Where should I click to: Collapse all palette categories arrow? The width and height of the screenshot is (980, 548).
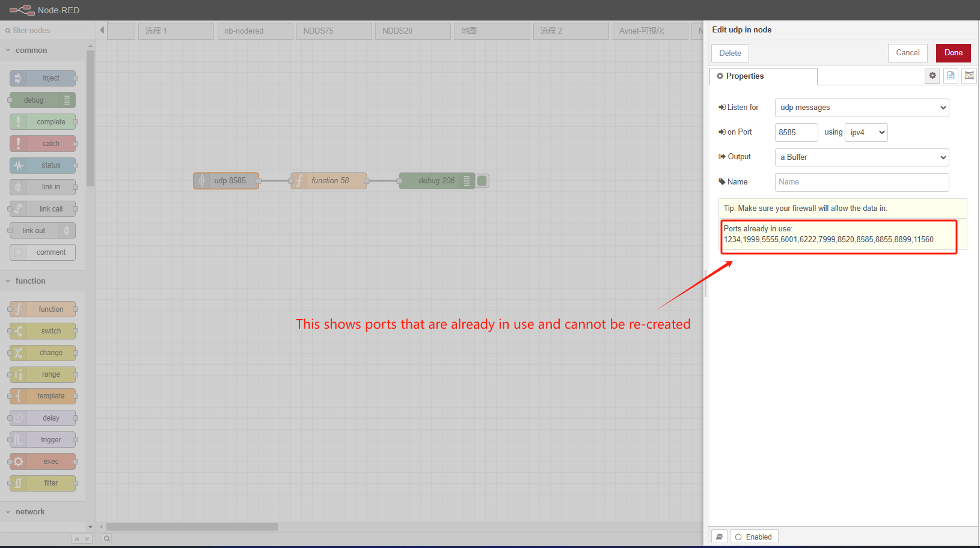point(77,539)
